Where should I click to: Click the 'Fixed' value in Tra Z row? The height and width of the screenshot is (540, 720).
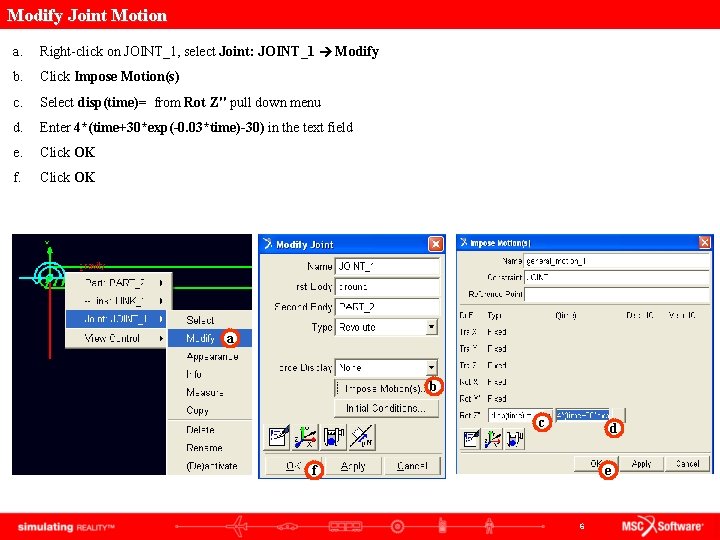[497, 365]
